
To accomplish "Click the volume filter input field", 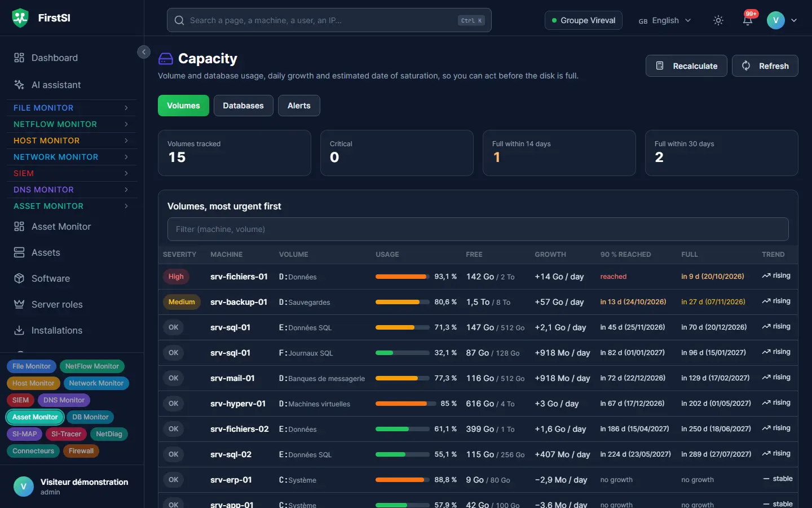I will 478,229.
